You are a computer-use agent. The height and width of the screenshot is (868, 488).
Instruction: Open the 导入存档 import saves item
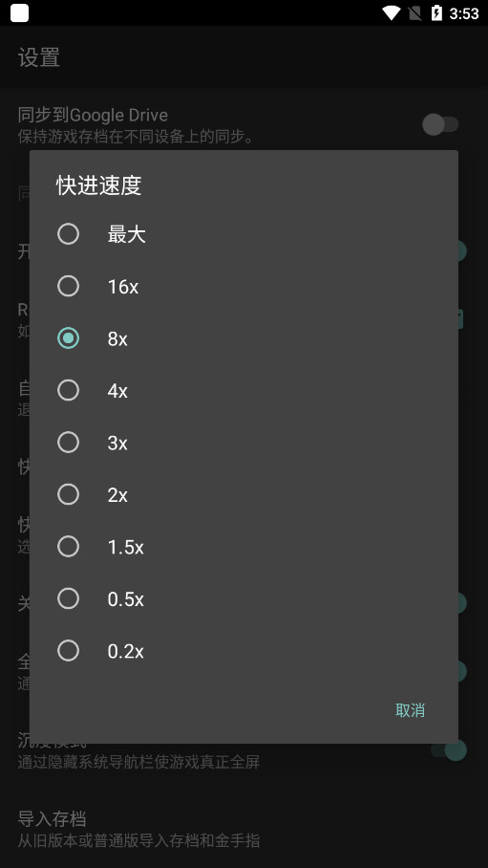click(244, 829)
